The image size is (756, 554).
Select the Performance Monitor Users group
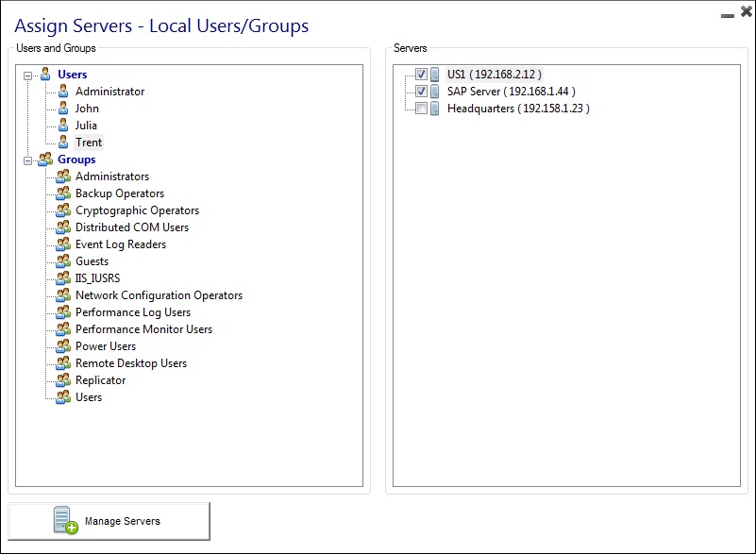pos(143,329)
